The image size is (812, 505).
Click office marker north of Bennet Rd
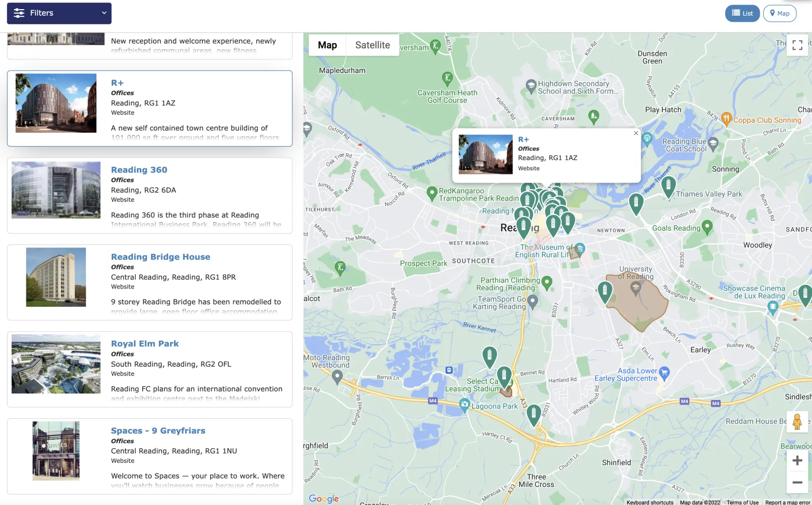pos(489,356)
